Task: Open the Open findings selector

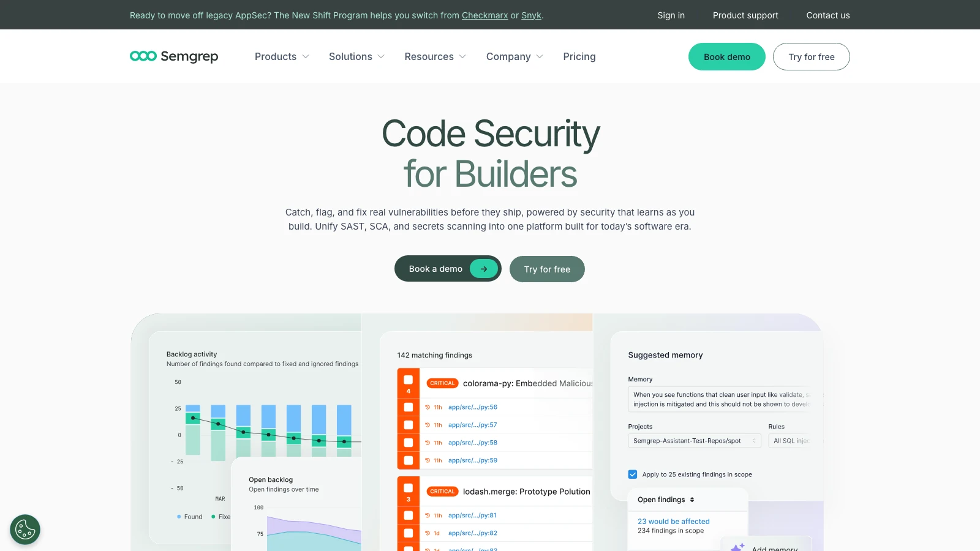Action: click(x=666, y=500)
